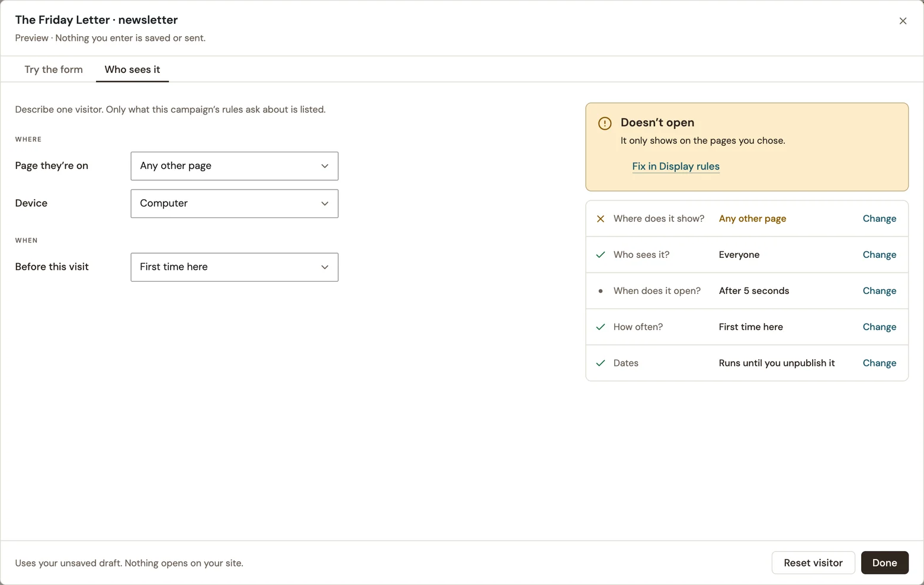Change the How often rule
This screenshot has width=924, height=585.
(x=880, y=327)
